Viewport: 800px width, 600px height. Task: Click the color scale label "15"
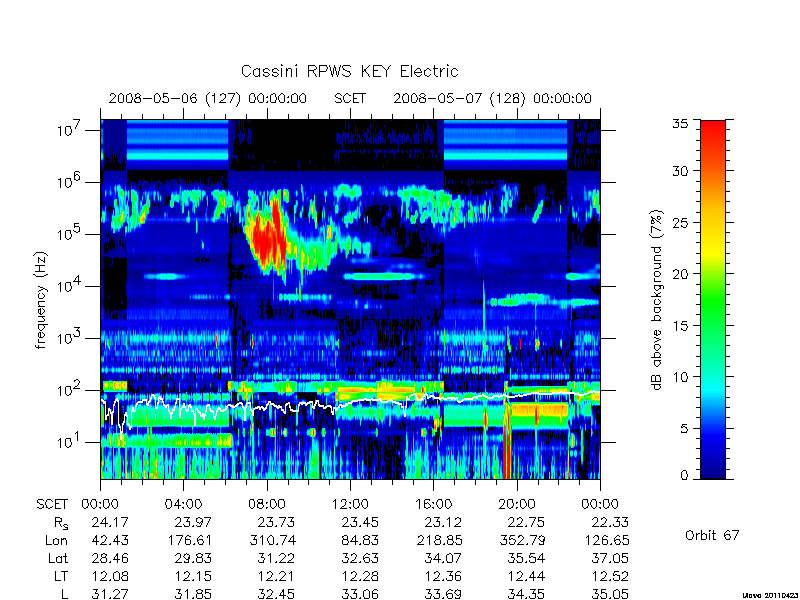[x=680, y=326]
